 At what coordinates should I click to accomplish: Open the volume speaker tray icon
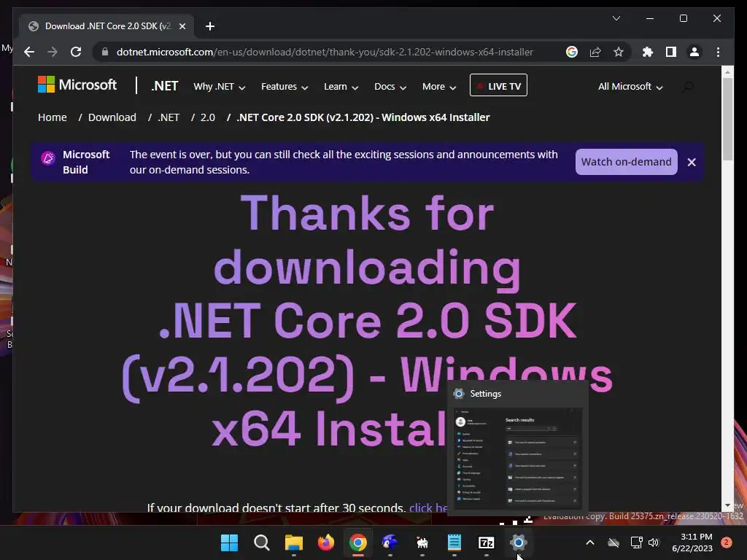[654, 542]
